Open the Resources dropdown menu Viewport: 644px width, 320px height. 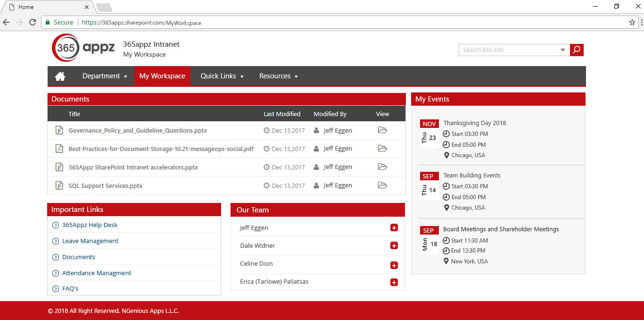(279, 76)
